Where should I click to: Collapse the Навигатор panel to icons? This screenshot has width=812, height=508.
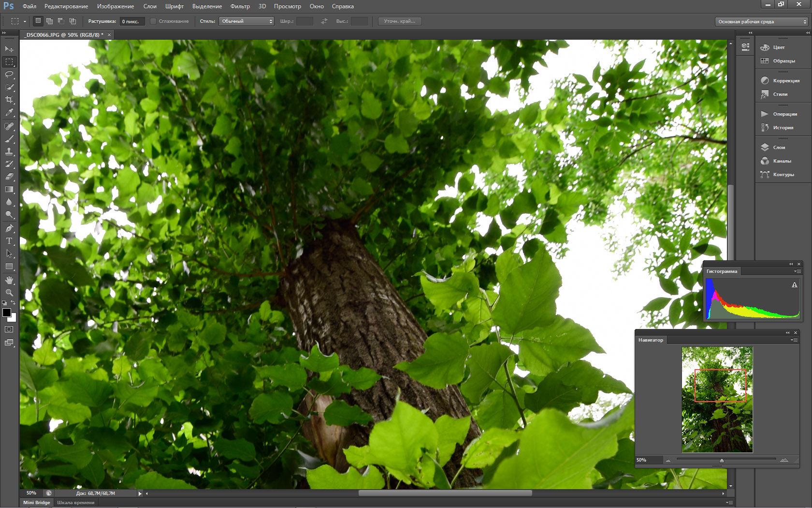788,333
